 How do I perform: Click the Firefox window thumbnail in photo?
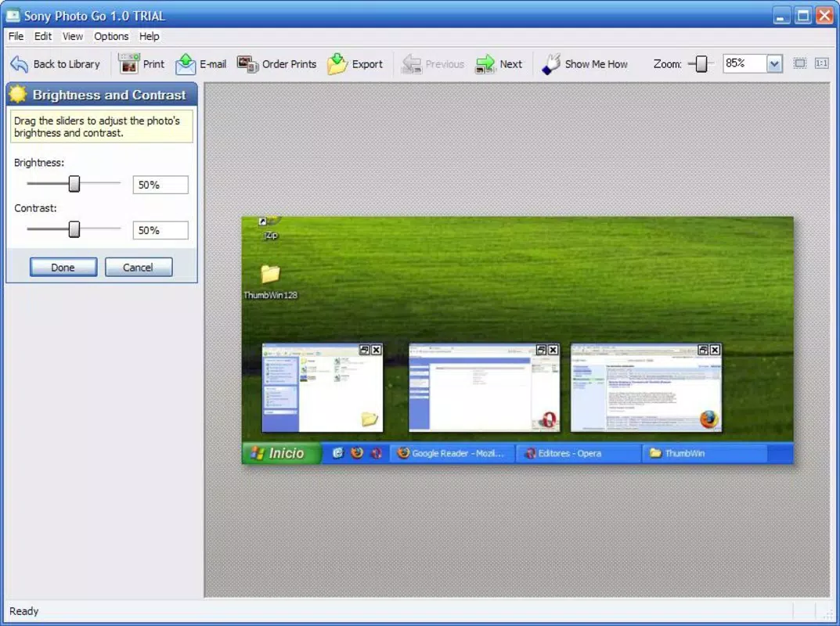(x=646, y=387)
